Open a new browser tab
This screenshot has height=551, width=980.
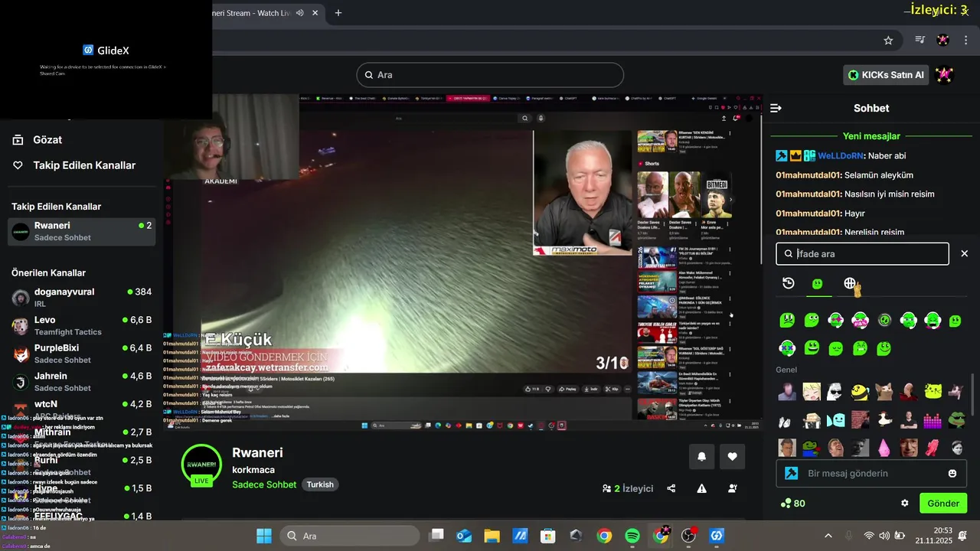click(338, 13)
